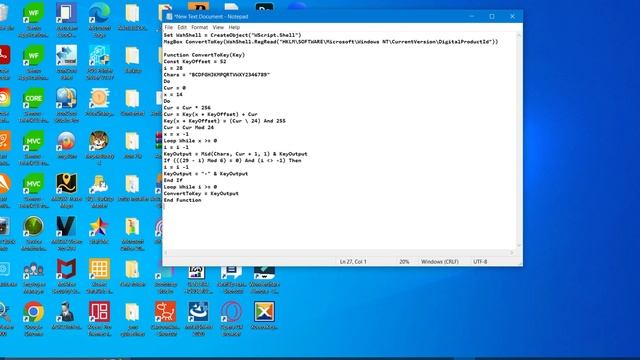Click the empty last line of Notepad text
This screenshot has width=640, height=360.
[x=339, y=207]
